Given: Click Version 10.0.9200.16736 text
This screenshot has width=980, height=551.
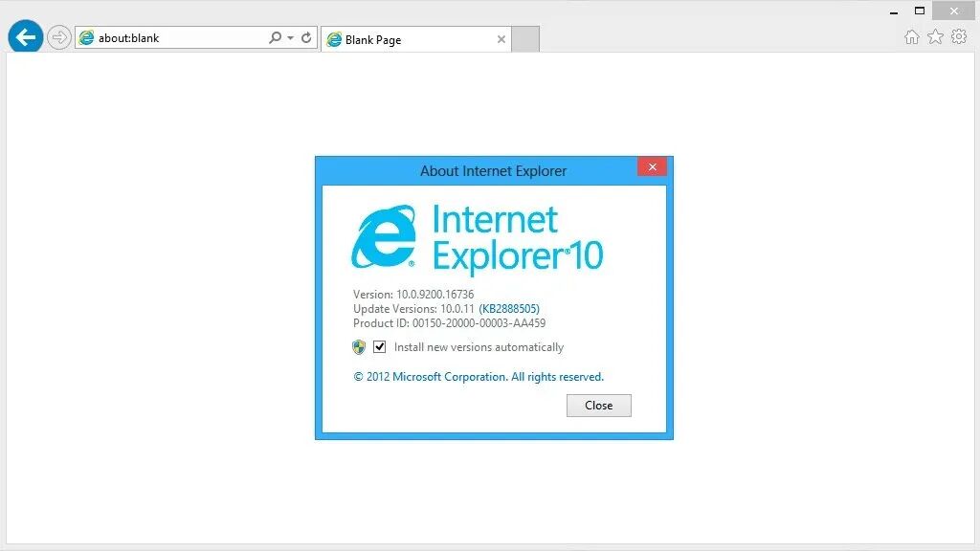Looking at the screenshot, I should 413,295.
